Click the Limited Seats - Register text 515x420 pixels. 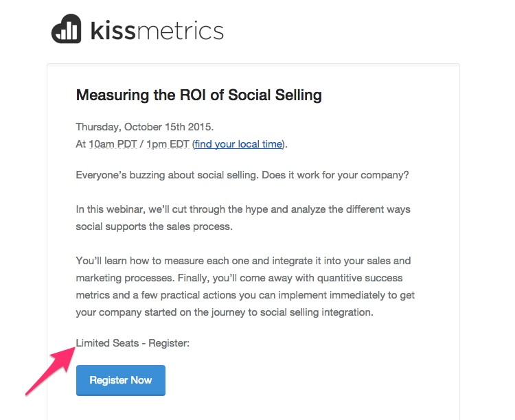[133, 343]
